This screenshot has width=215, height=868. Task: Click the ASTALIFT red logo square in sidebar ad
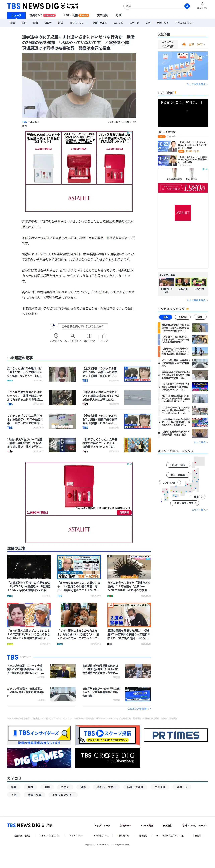coord(183,213)
